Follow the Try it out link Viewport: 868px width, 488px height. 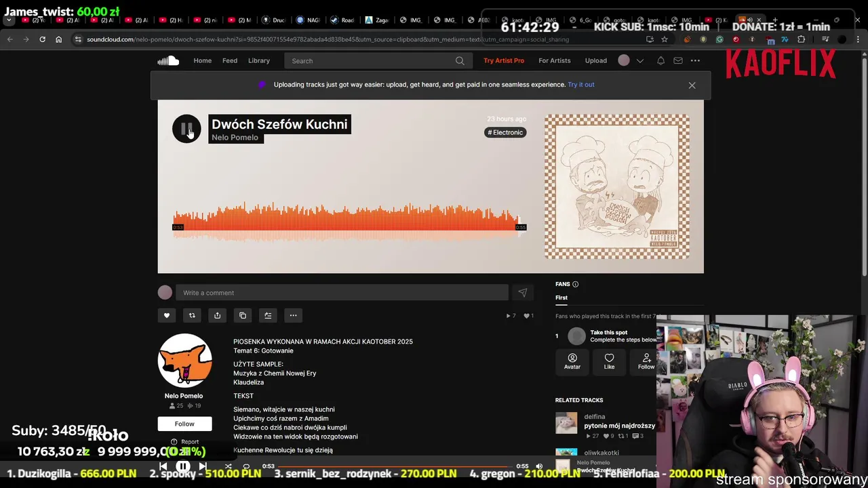click(581, 85)
